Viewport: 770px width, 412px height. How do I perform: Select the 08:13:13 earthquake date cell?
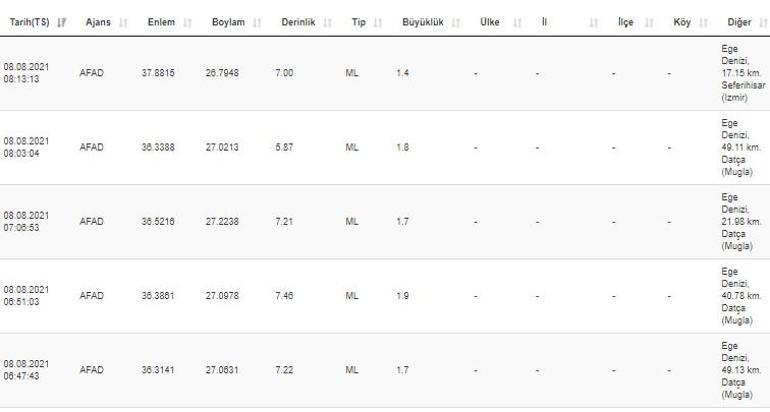[27, 73]
